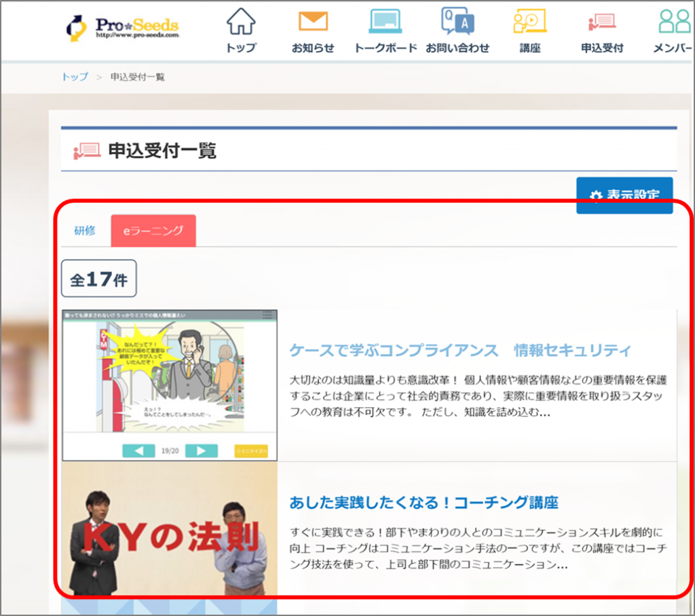695x616 pixels.
Task: Click the トップ breadcrumb link
Action: click(75, 77)
